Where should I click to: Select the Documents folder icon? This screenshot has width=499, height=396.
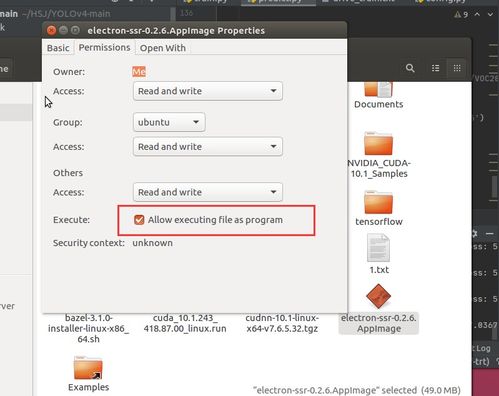tap(378, 89)
